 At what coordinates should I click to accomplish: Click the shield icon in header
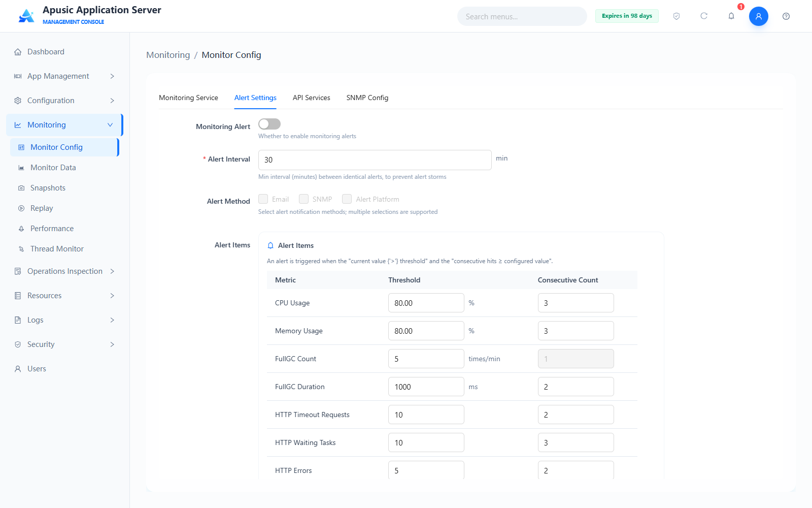pos(676,16)
